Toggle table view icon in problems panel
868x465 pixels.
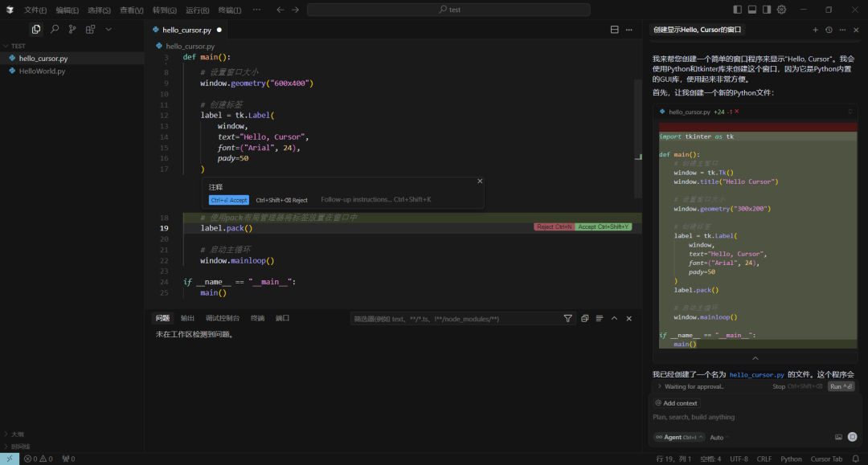click(600, 319)
